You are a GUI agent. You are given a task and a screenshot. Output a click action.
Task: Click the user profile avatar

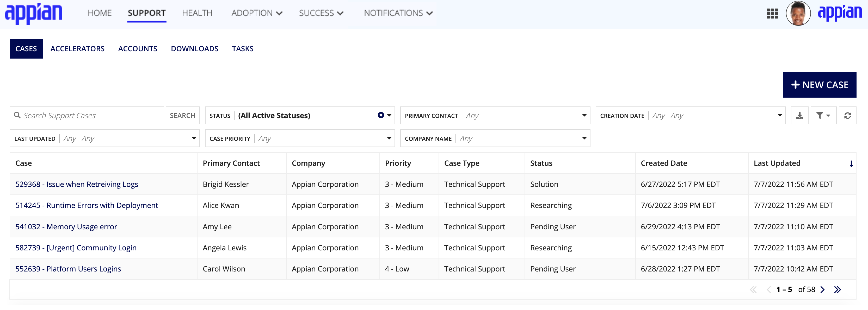coord(798,14)
